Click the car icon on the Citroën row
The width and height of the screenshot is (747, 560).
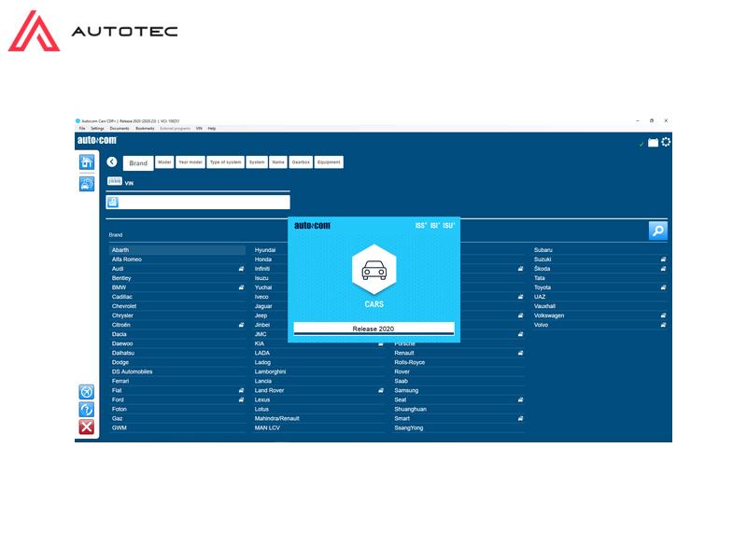click(241, 325)
